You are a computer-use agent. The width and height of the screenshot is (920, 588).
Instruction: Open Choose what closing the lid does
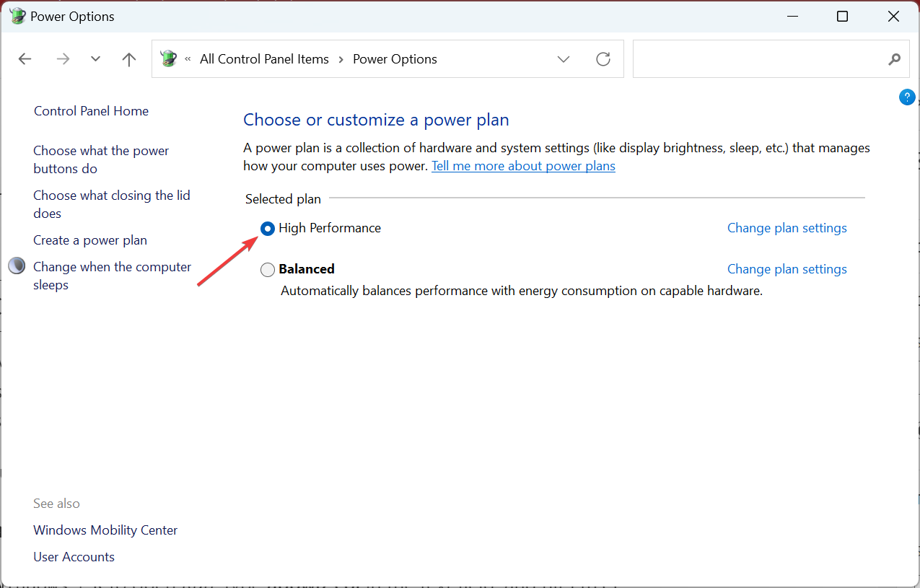click(112, 204)
